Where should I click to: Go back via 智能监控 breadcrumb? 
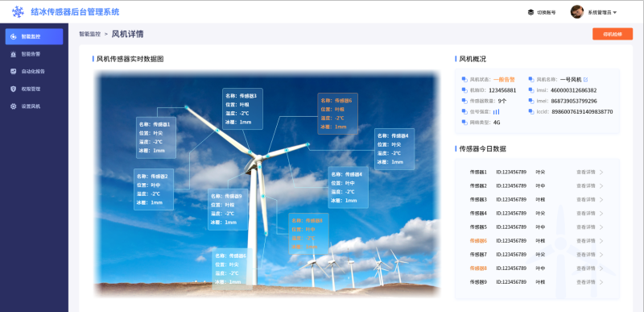click(90, 34)
